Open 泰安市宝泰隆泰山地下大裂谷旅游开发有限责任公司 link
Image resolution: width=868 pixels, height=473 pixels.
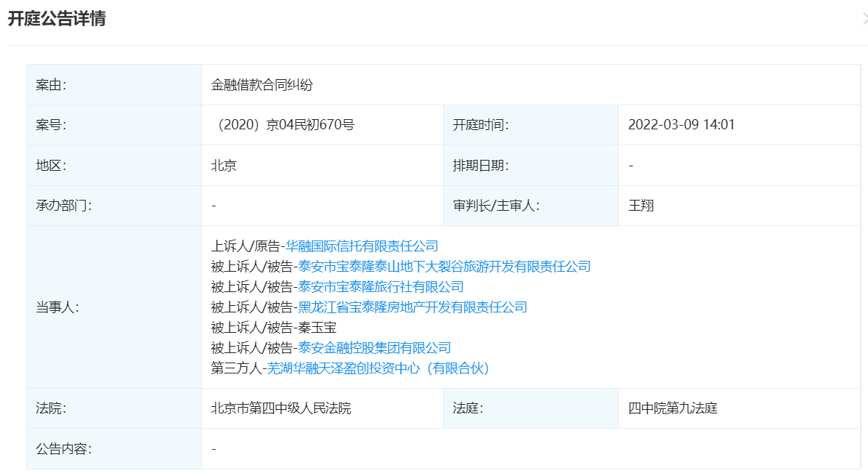(x=445, y=267)
